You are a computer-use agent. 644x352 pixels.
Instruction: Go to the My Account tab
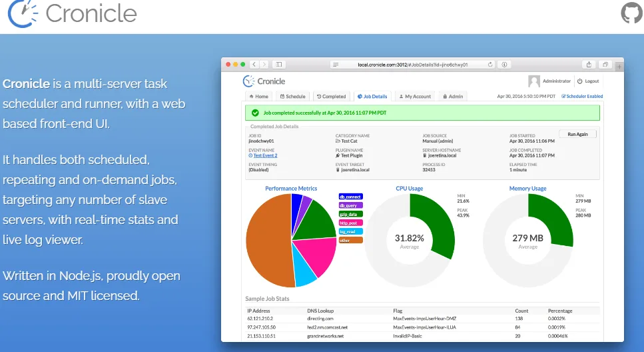[x=415, y=96]
